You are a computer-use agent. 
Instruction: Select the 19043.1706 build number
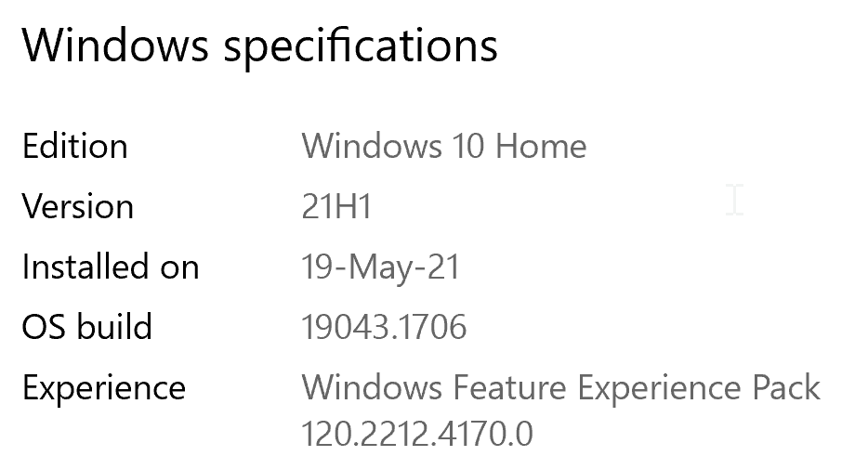(384, 327)
